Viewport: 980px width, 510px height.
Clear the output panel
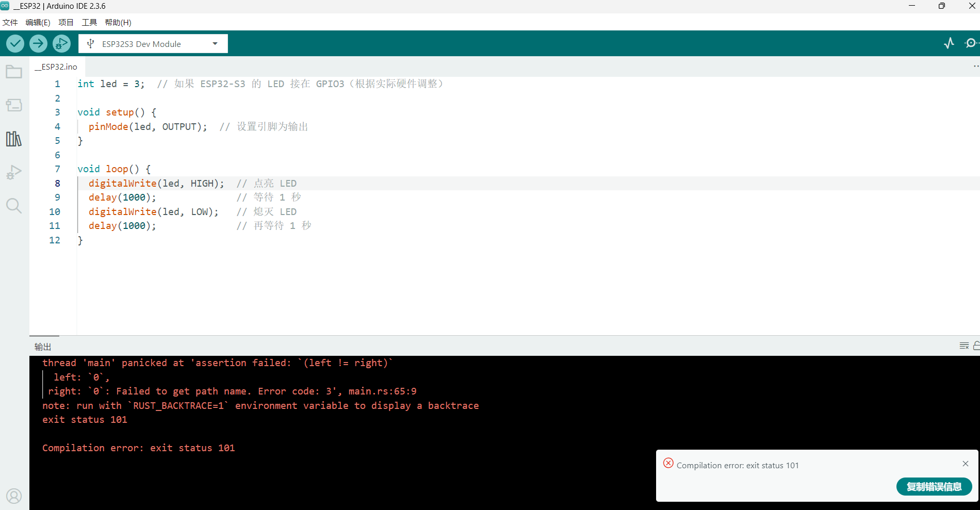point(964,346)
